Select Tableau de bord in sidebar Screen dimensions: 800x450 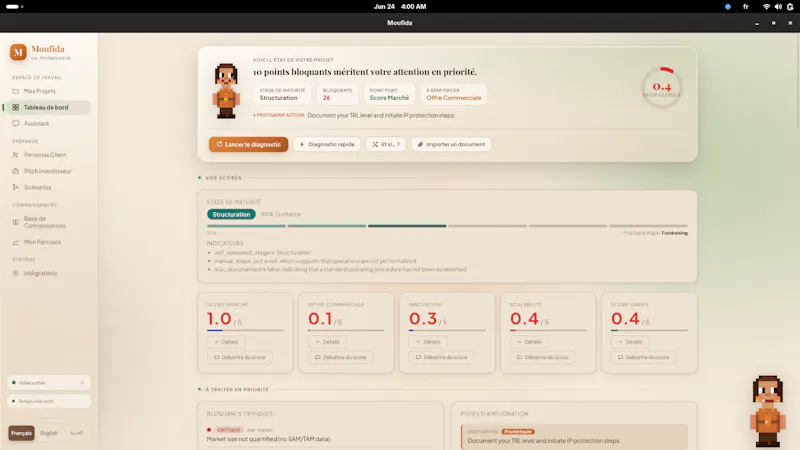point(47,108)
